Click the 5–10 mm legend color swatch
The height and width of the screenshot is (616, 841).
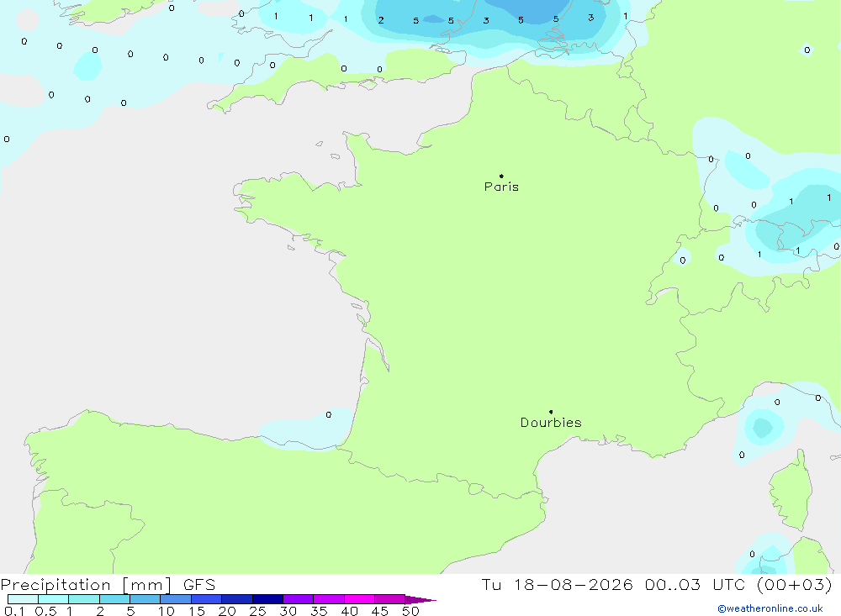coord(145,599)
